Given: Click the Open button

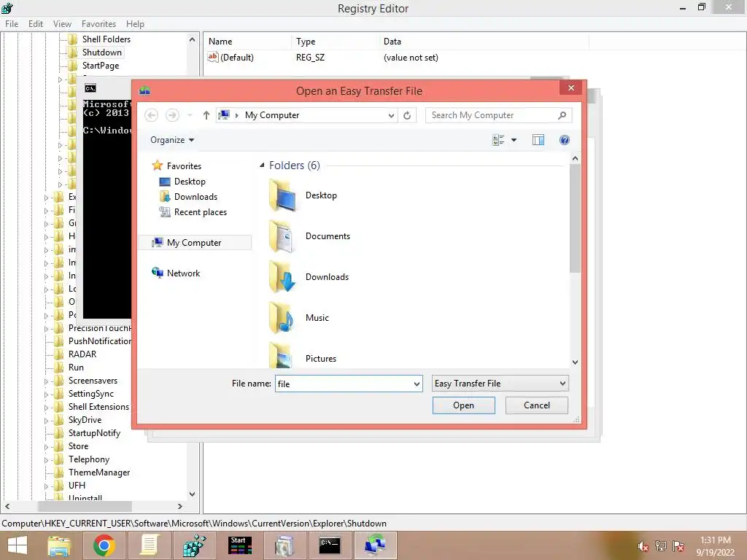Looking at the screenshot, I should [463, 405].
